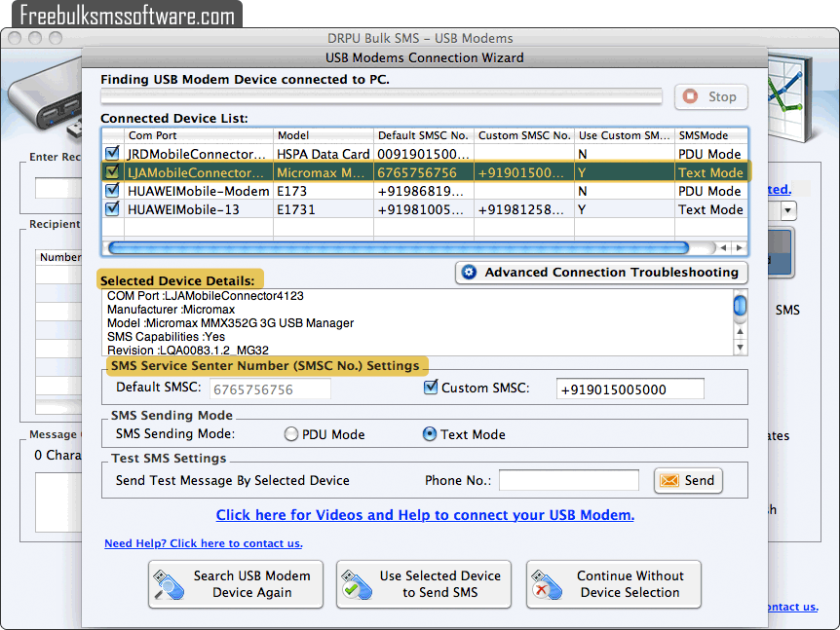Screen dimensions: 840x630
Task: Open the dropdown arrow in the main window behind the wizard
Action: click(787, 210)
